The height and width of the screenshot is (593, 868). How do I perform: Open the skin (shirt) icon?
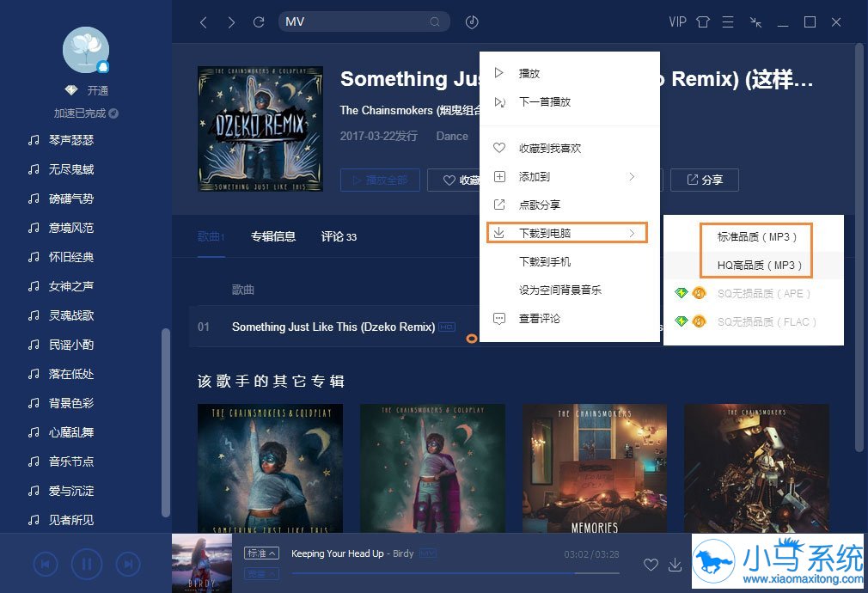point(702,22)
